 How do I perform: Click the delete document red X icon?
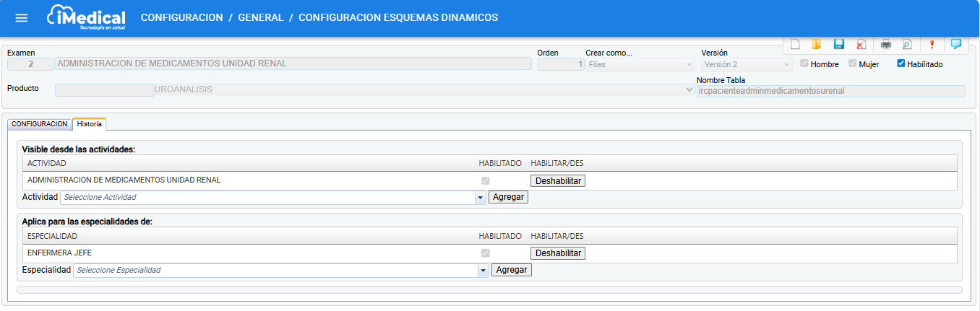861,44
